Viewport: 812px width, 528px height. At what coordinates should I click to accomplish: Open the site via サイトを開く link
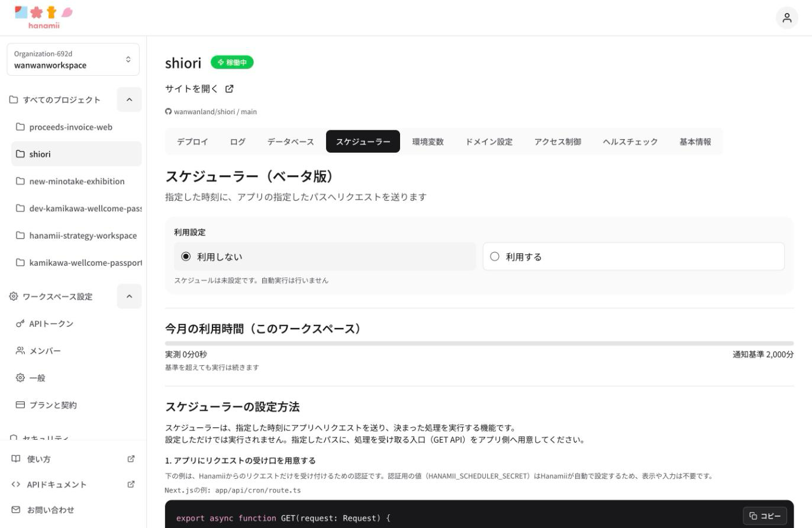pos(199,89)
